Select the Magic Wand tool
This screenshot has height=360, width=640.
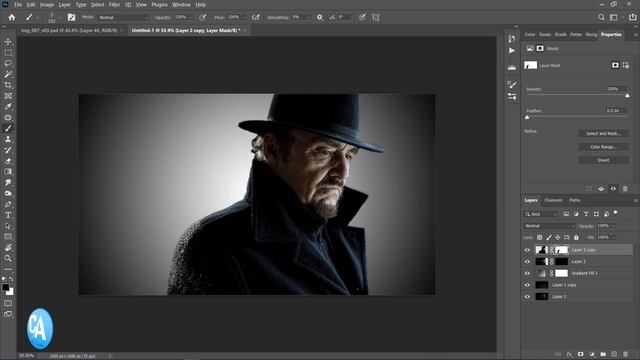click(x=8, y=74)
